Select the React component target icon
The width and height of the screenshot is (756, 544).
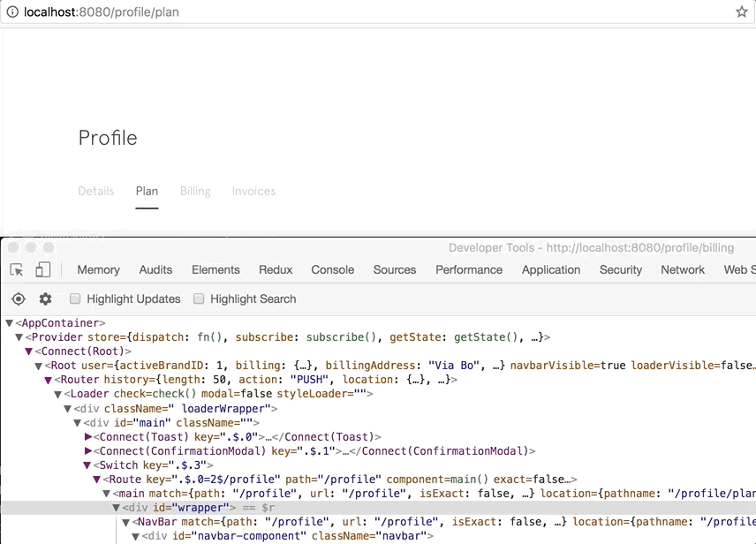pos(19,299)
